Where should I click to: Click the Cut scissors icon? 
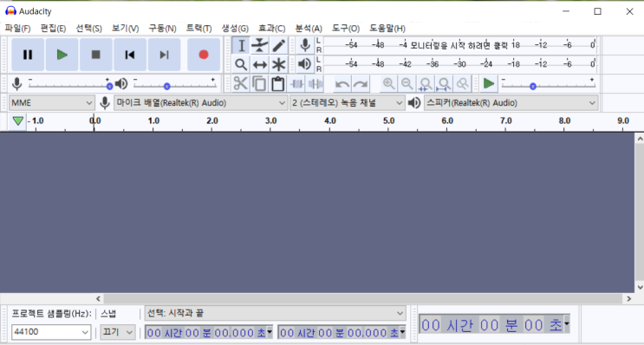pos(241,84)
